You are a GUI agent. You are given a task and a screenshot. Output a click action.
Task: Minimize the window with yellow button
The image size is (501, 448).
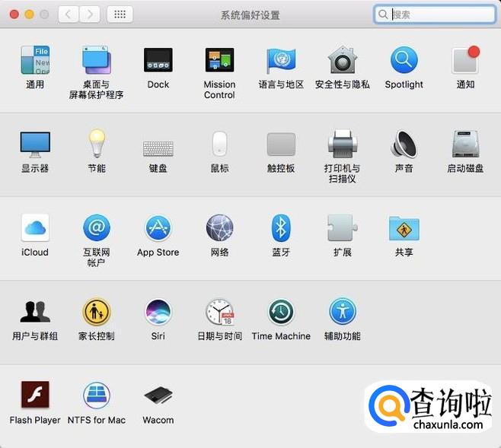tap(30, 14)
